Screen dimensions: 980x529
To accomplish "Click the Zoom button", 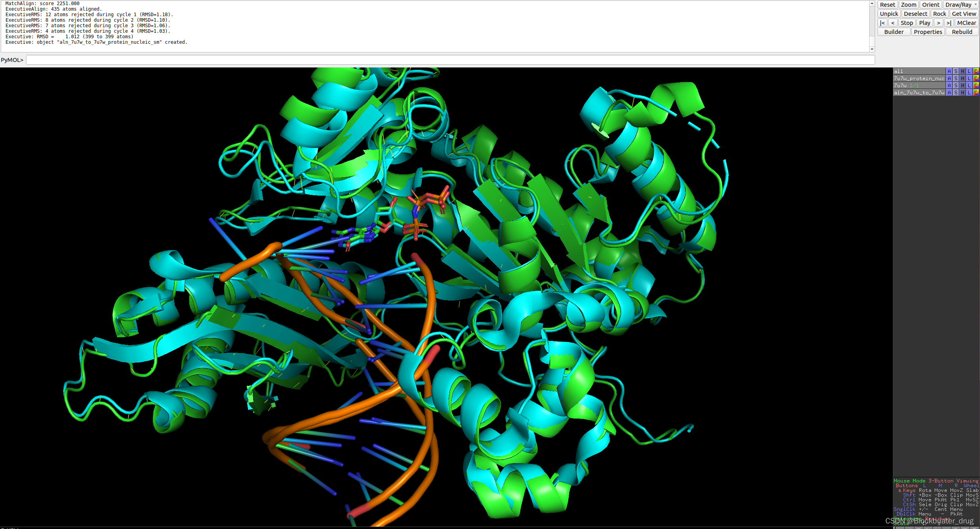I will tap(908, 5).
